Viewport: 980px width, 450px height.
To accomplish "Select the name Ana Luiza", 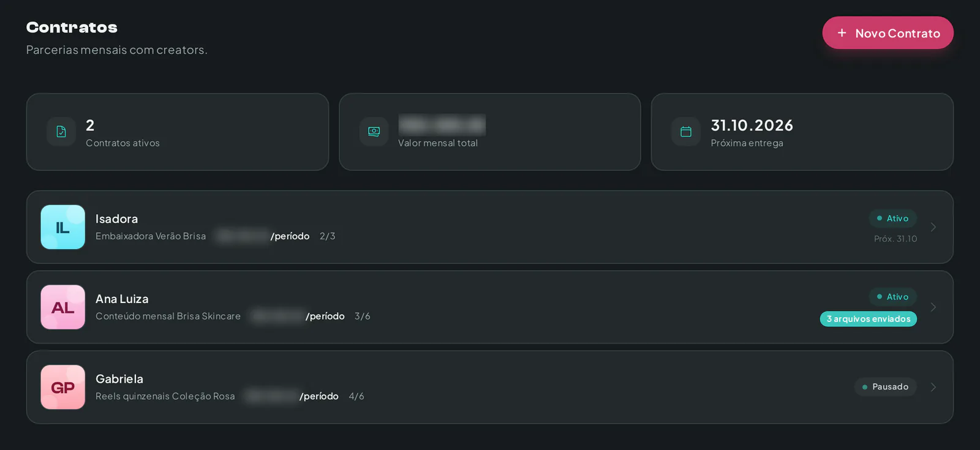I will point(122,299).
